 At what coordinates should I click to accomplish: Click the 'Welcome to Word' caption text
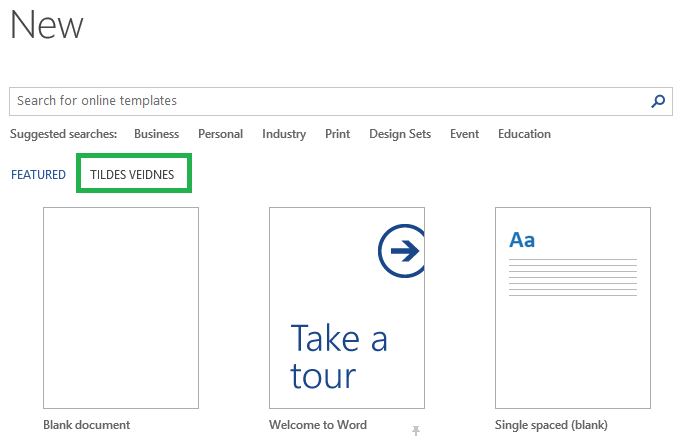(x=318, y=425)
